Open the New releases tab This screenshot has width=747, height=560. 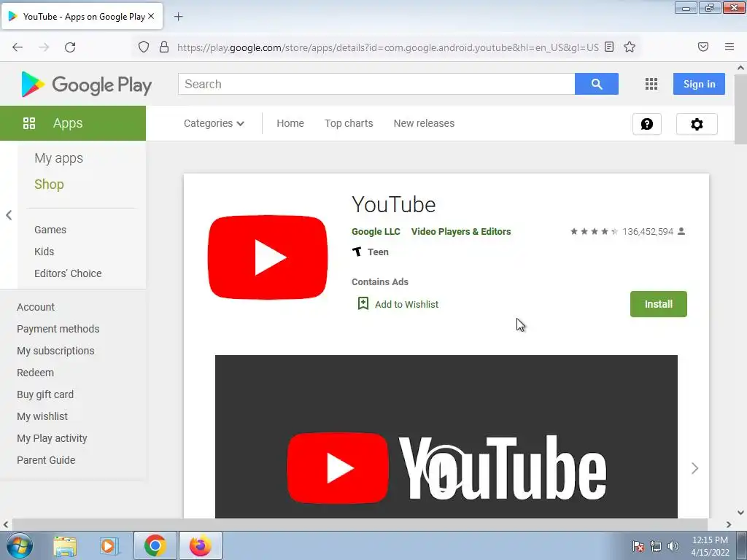point(424,123)
